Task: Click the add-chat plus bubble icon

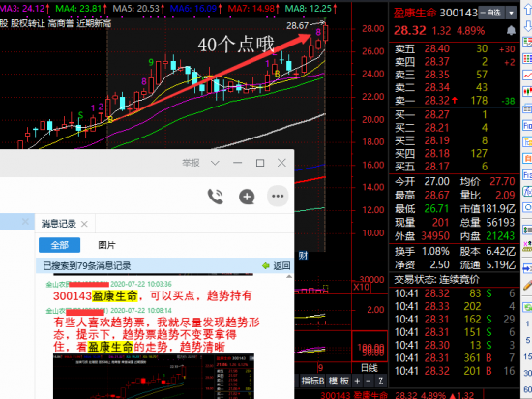Action: tap(247, 197)
